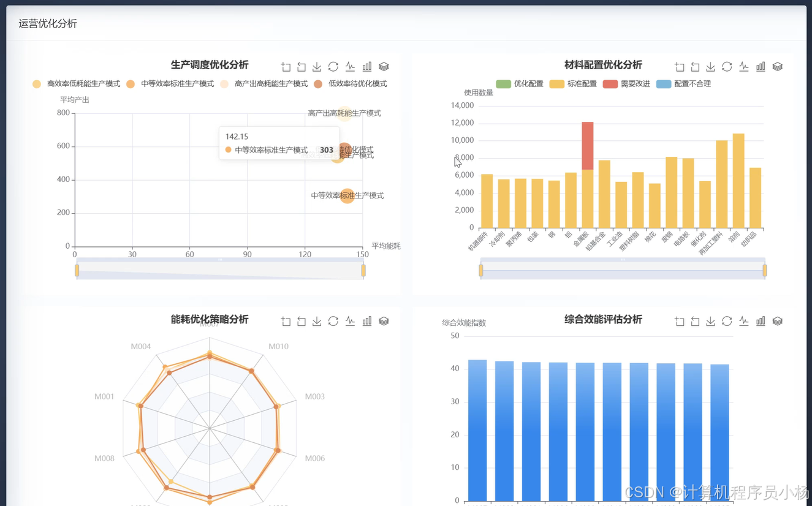Click left zoom handle under 材料配置 chart
Image resolution: width=812 pixels, height=506 pixels.
pos(481,270)
